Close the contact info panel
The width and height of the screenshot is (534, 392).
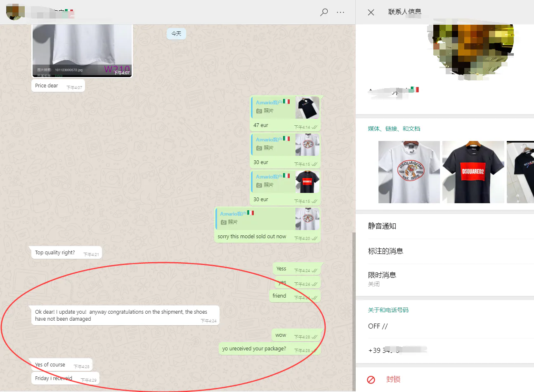coord(371,12)
